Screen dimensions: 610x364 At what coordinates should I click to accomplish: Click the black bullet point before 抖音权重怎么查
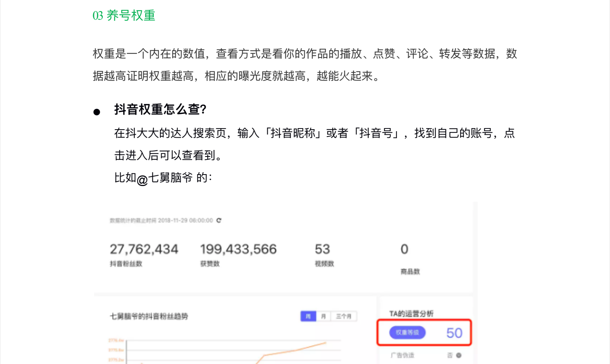tap(97, 112)
